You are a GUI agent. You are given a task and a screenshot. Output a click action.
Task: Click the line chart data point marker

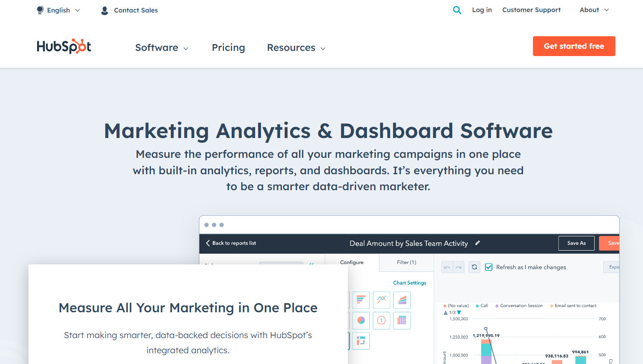pos(486,329)
